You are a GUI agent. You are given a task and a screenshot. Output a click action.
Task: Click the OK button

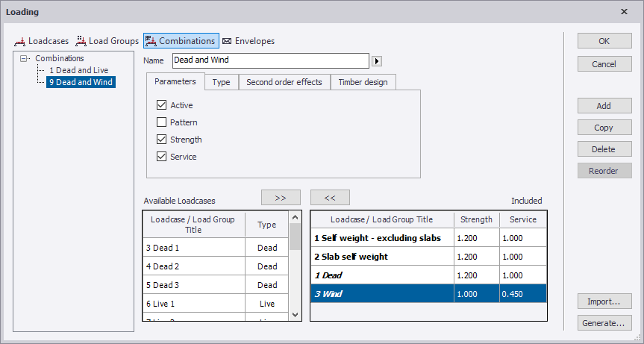pos(604,41)
